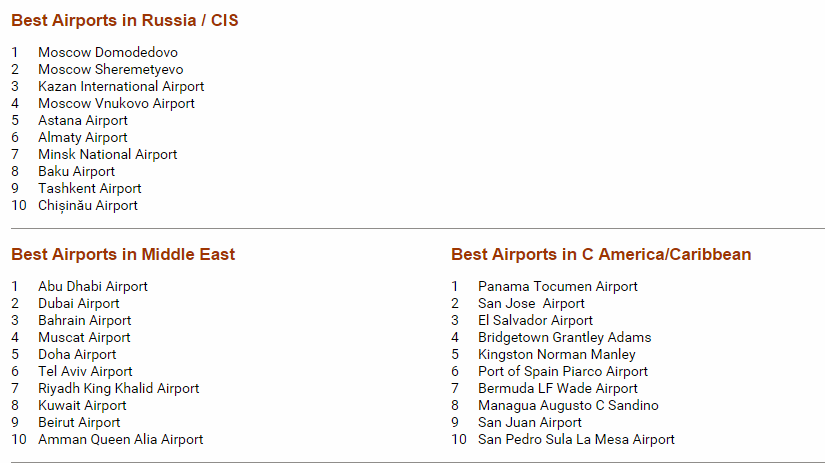Image resolution: width=825 pixels, height=463 pixels.
Task: Select Astana Airport list item
Action: (x=83, y=120)
